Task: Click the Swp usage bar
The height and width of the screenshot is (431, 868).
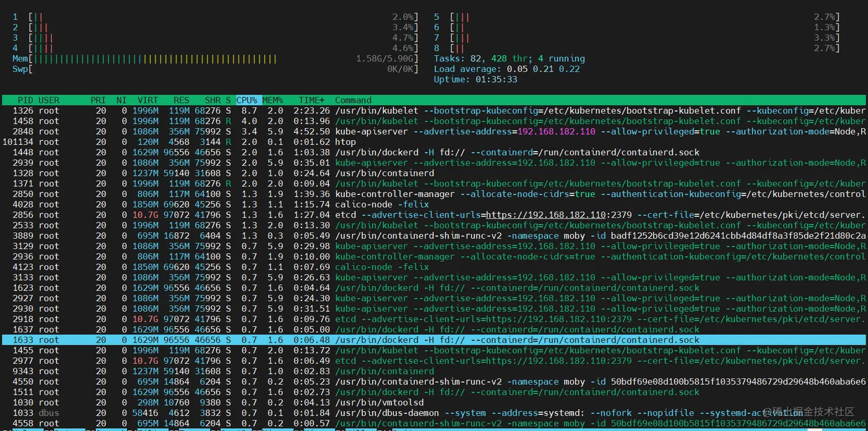Action: pos(215,69)
